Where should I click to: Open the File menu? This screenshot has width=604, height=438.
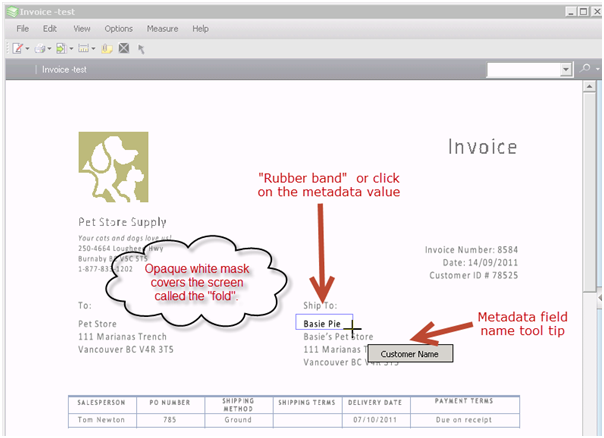(x=22, y=29)
